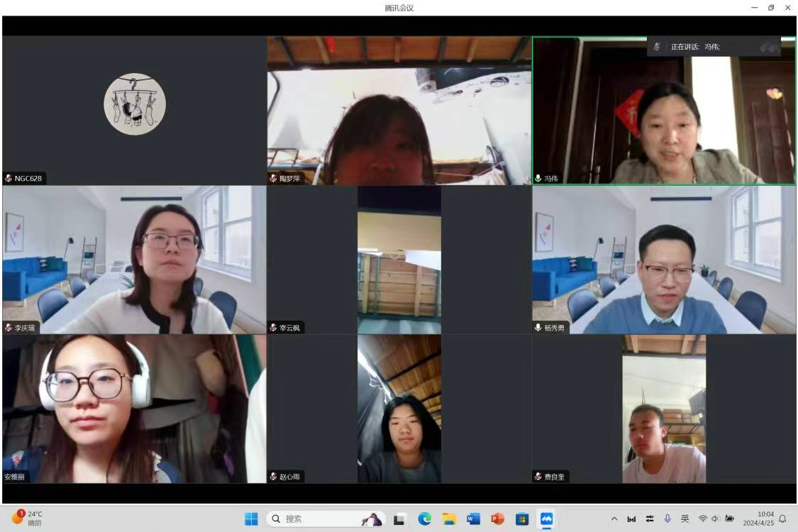Open Word from the taskbar

473,519
